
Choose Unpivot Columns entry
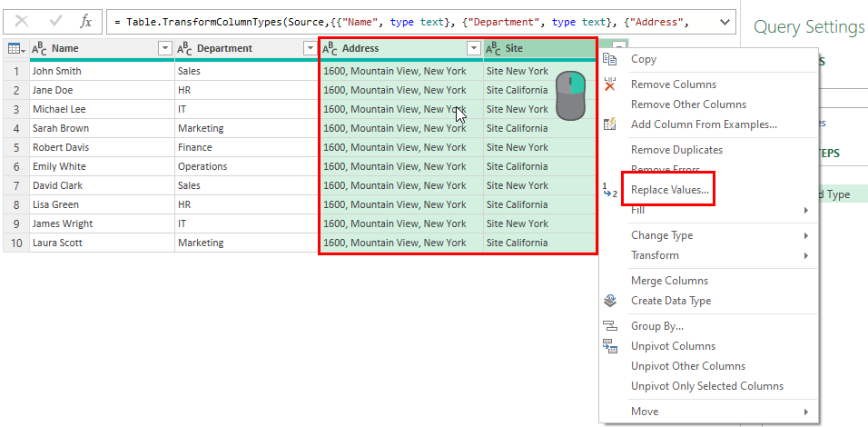[x=673, y=346]
